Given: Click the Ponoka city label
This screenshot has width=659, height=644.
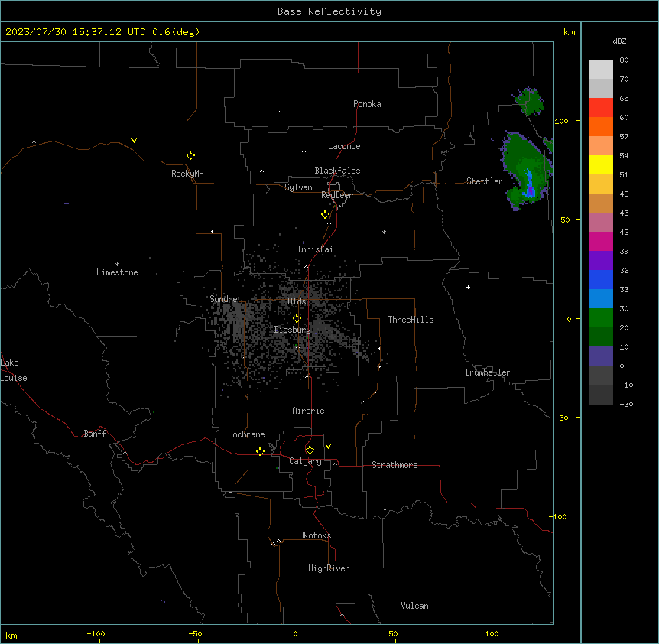Looking at the screenshot, I should click(x=367, y=104).
